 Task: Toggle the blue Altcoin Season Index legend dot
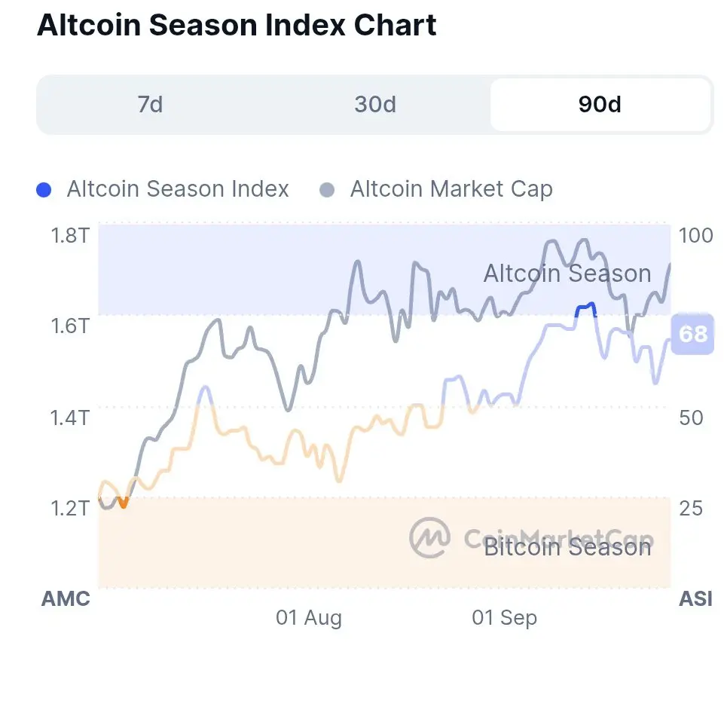pyautogui.click(x=44, y=189)
